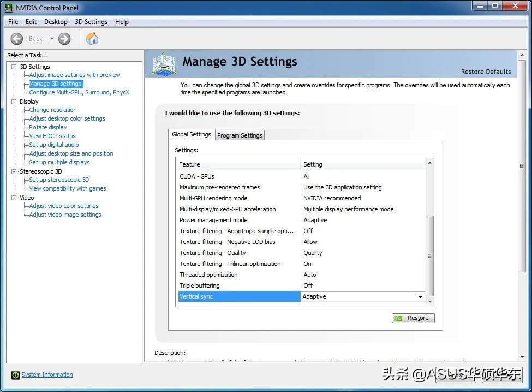Collapse the Video tree node
The height and width of the screenshot is (392, 532).
click(x=14, y=198)
